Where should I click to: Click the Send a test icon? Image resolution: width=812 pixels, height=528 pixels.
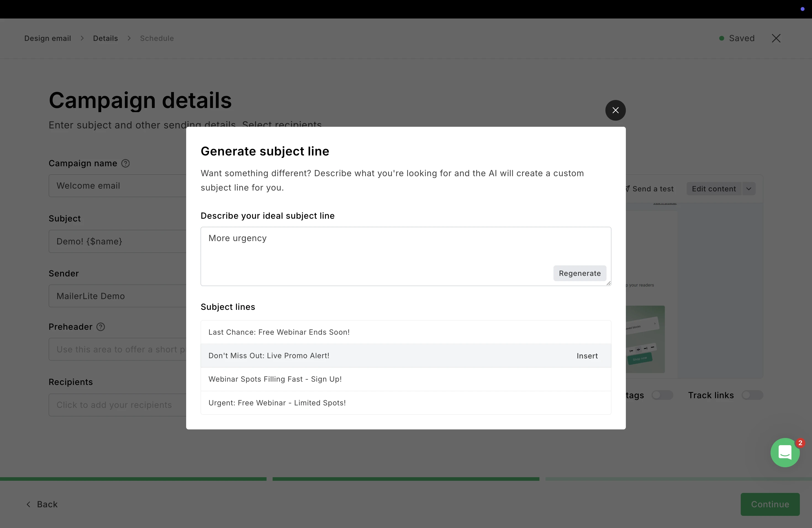(x=628, y=189)
